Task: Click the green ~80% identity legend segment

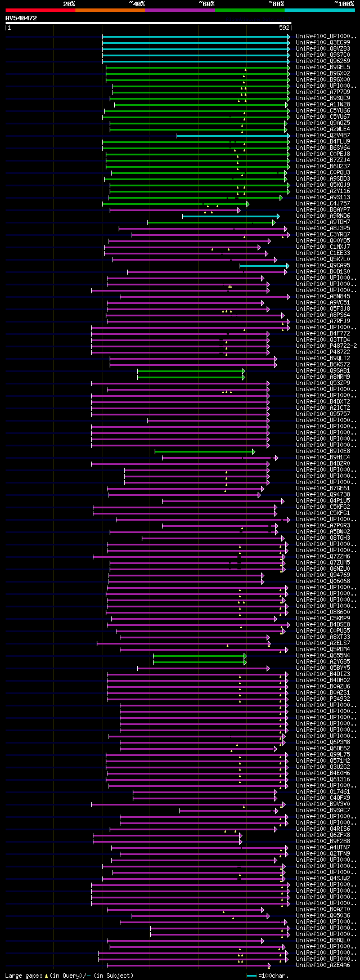Action: click(250, 10)
